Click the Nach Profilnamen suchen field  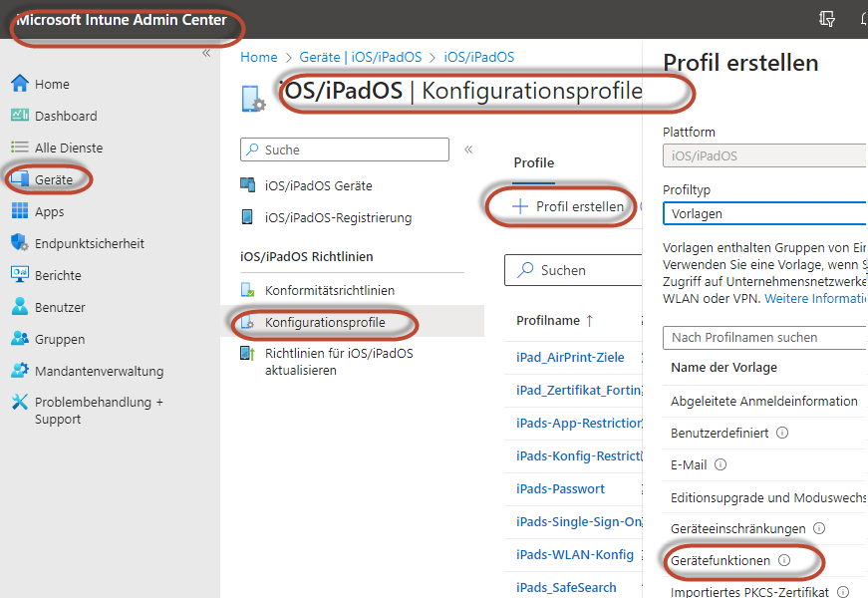point(764,338)
